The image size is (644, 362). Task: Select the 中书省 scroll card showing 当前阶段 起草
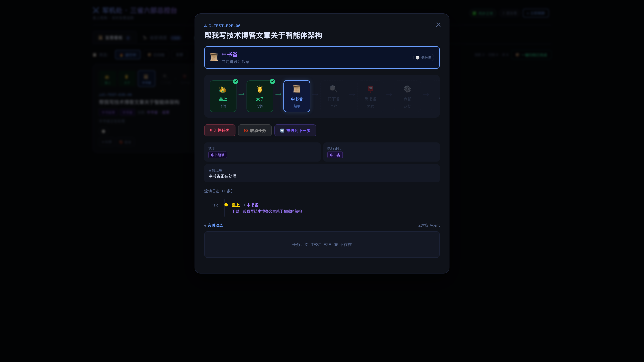click(322, 57)
